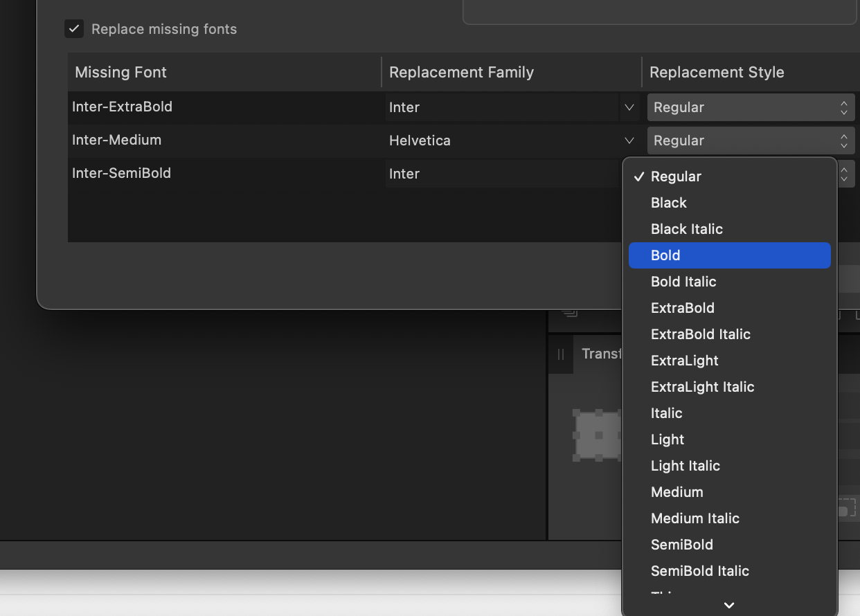Viewport: 860px width, 616px height.
Task: Select ExtraBold style option
Action: point(729,308)
